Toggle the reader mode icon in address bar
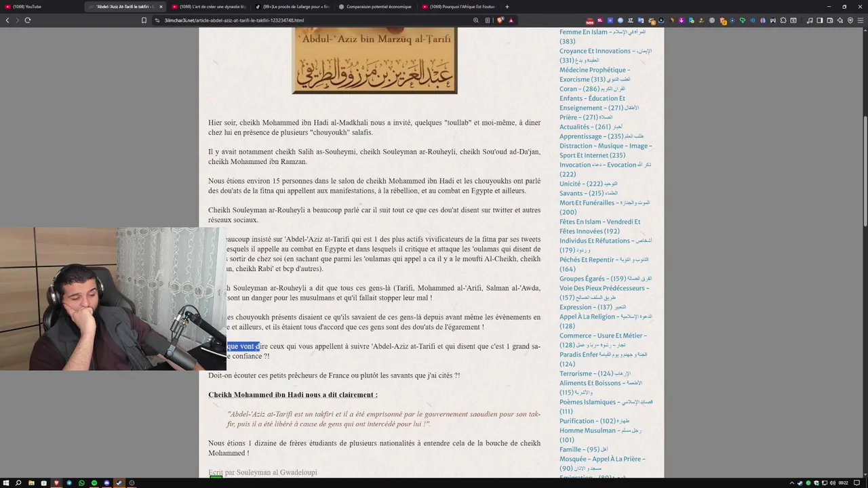This screenshot has height=488, width=868. pos(488,20)
